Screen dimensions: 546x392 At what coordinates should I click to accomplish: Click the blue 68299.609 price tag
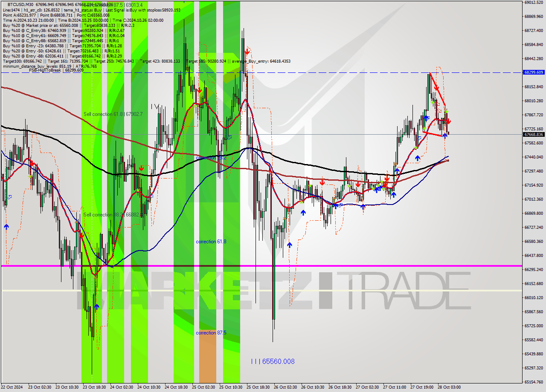534,72
